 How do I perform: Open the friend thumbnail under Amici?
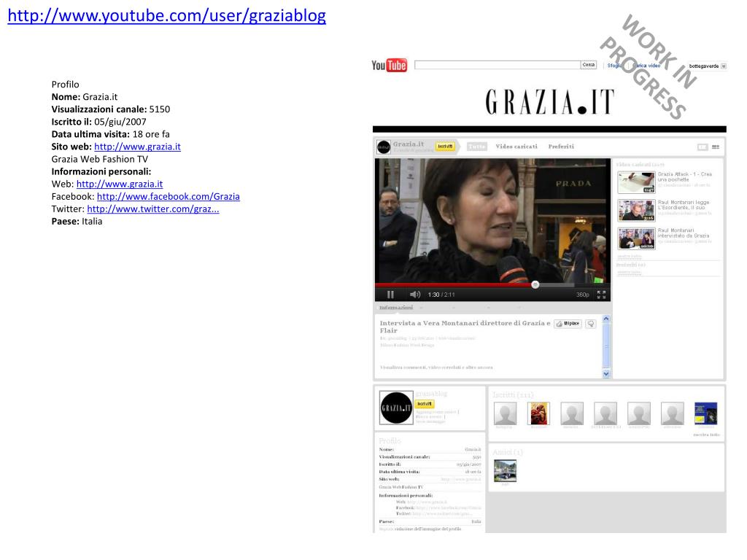click(x=505, y=470)
